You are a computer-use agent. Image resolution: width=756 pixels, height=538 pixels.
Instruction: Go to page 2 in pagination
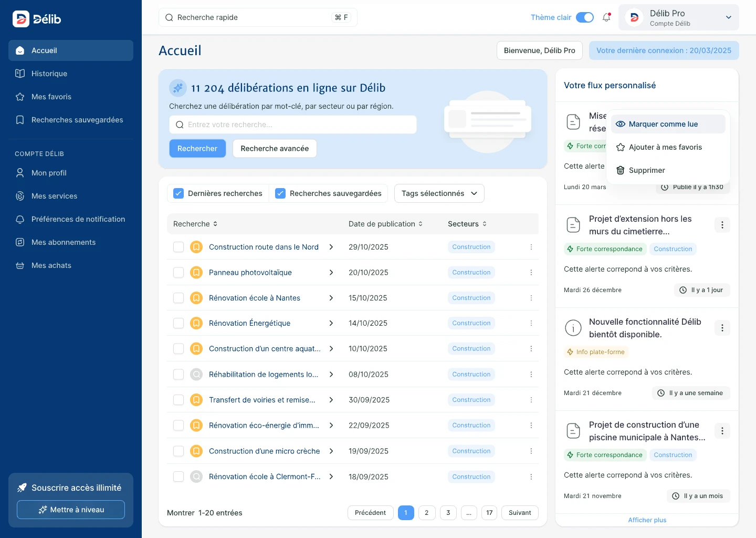427,513
